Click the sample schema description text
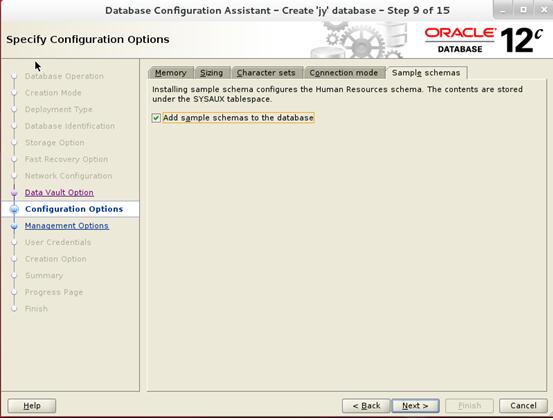Image resolution: width=553 pixels, height=420 pixels. point(337,94)
